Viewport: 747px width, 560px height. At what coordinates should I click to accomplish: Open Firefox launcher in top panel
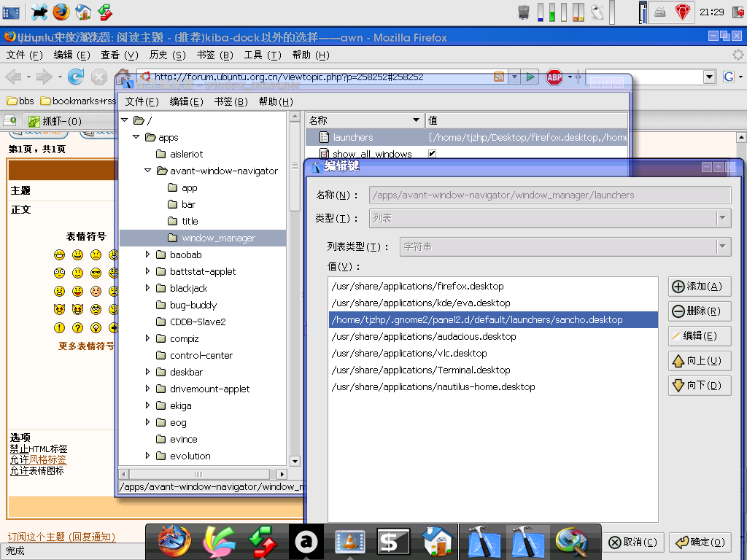(61, 12)
